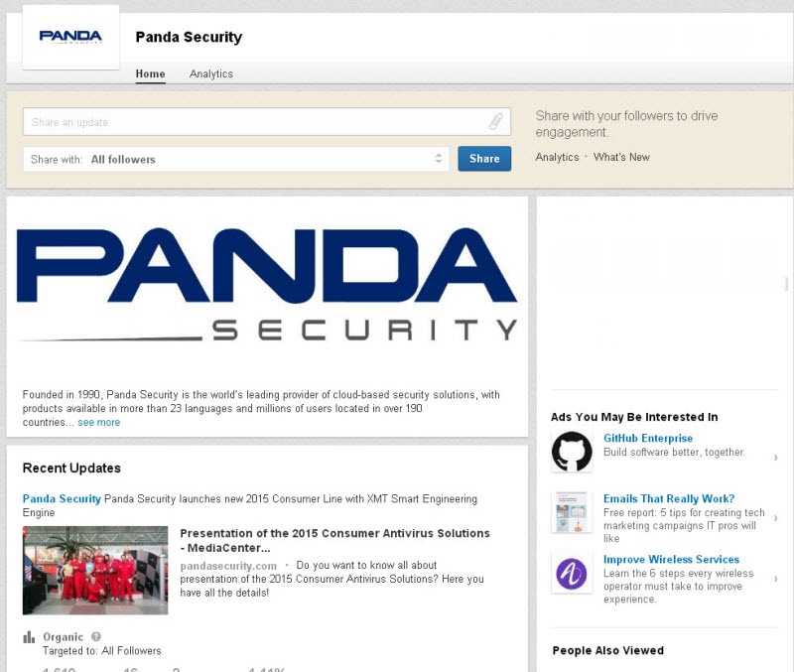Click the Panda Security logo in the header
Image resolution: width=794 pixels, height=672 pixels.
(69, 36)
